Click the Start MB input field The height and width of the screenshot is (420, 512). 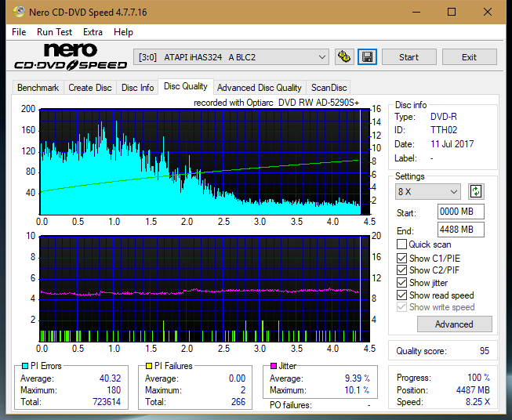(x=460, y=212)
